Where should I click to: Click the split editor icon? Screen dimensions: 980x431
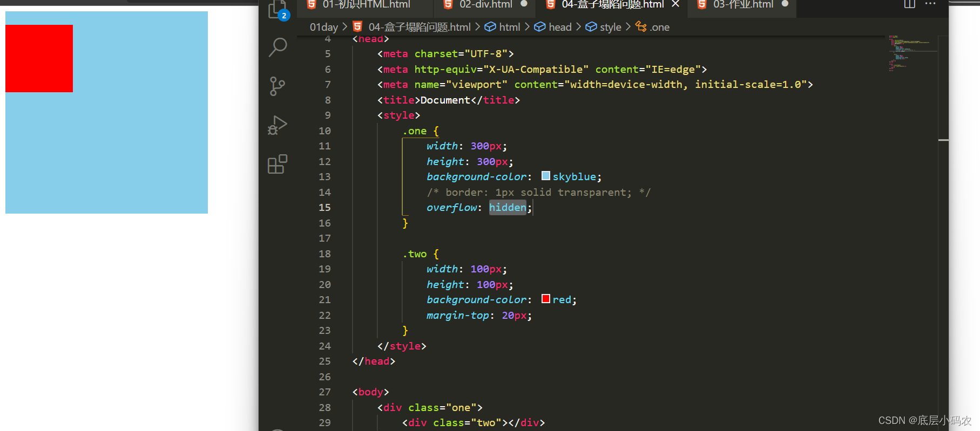pyautogui.click(x=910, y=4)
